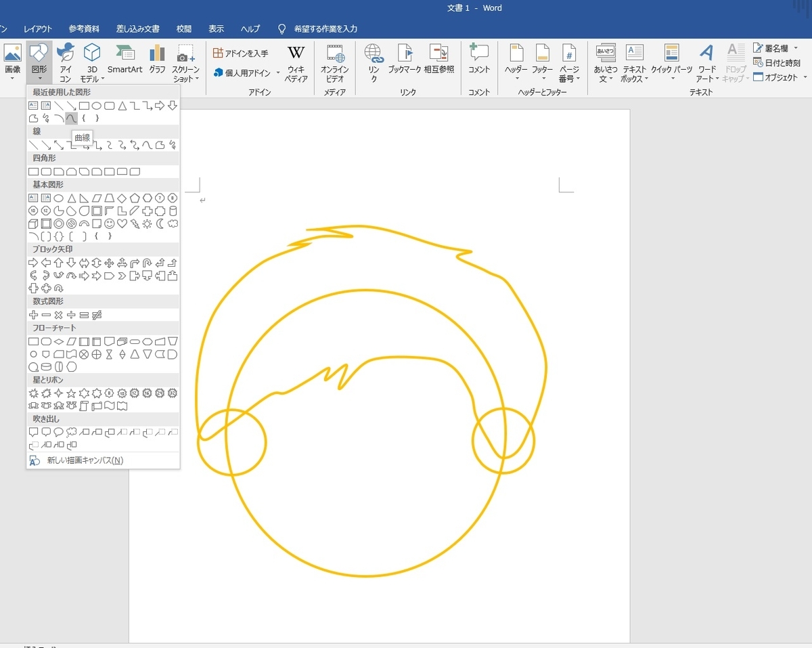Insert online video
The image size is (812, 648).
pos(334,64)
